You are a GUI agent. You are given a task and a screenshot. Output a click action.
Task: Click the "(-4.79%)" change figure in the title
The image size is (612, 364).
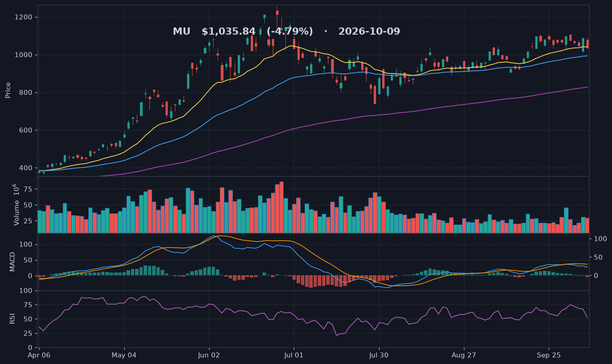290,32
